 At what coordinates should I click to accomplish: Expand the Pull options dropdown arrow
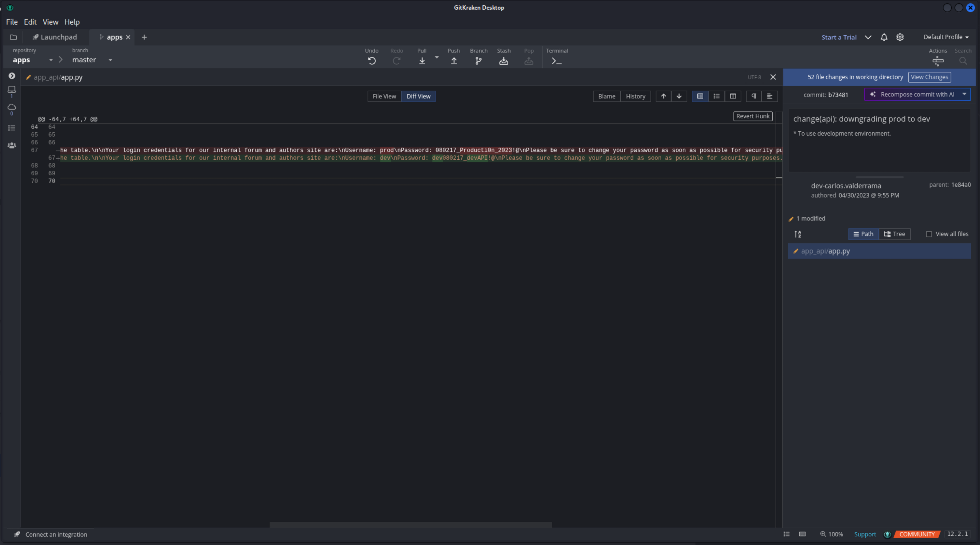pyautogui.click(x=437, y=57)
